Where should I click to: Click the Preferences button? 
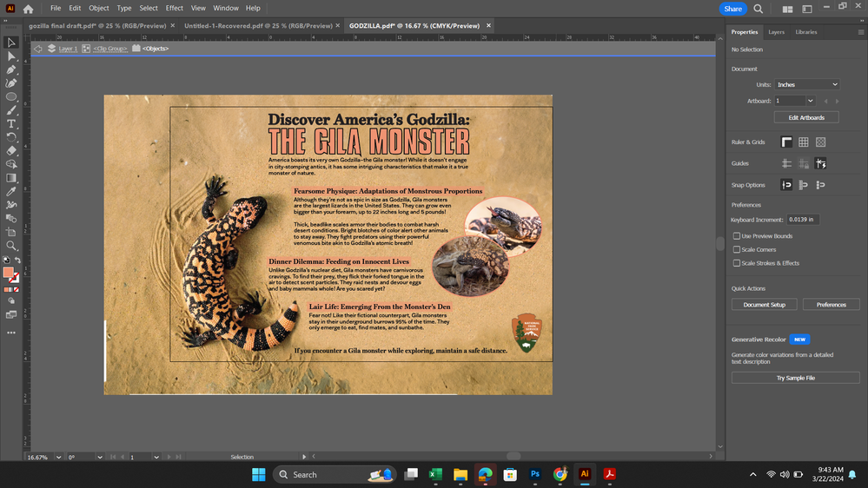point(831,305)
